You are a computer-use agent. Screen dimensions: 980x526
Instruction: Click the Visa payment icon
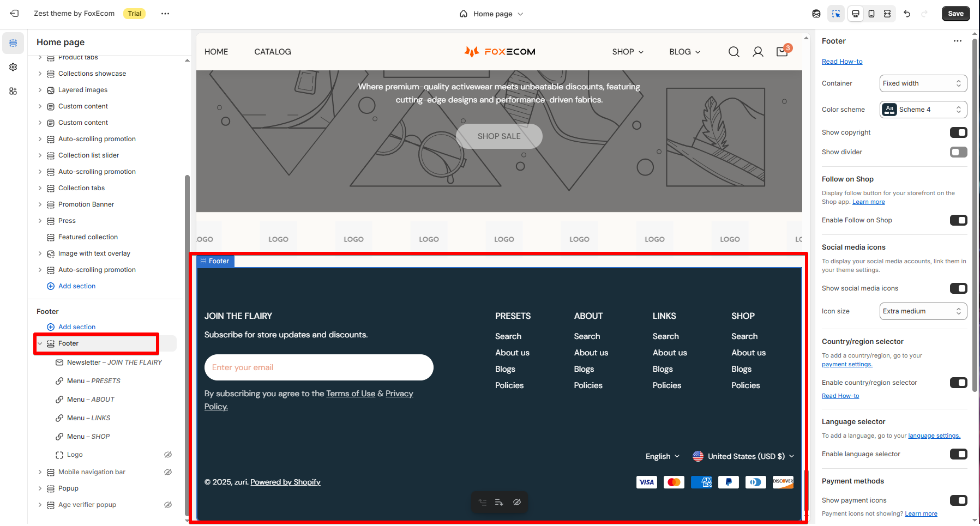point(647,482)
